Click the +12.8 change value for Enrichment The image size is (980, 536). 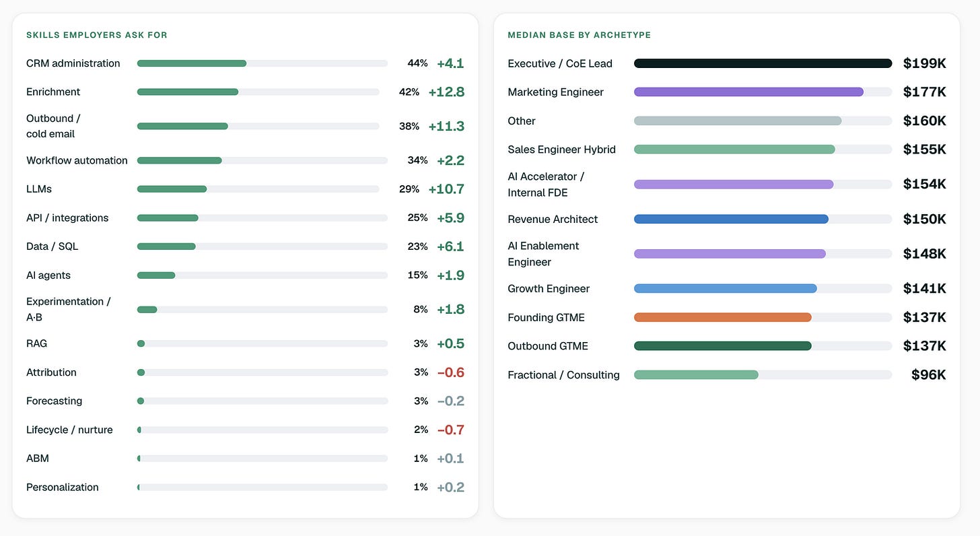(446, 92)
